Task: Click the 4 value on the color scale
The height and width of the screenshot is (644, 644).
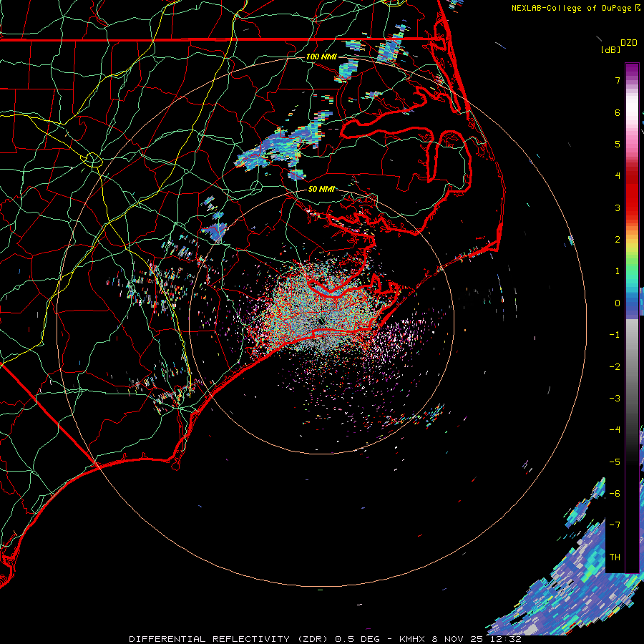Action: pos(618,176)
